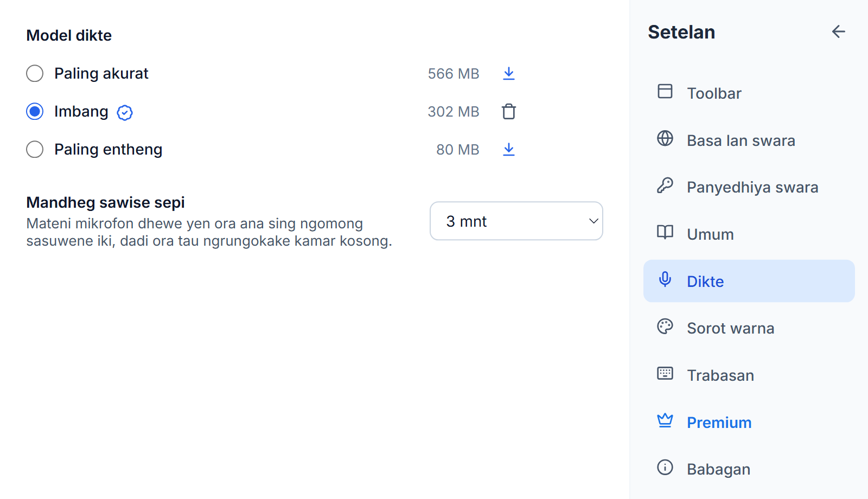The height and width of the screenshot is (499, 868).
Task: Go back using the arrow beside Setelan
Action: tap(838, 31)
